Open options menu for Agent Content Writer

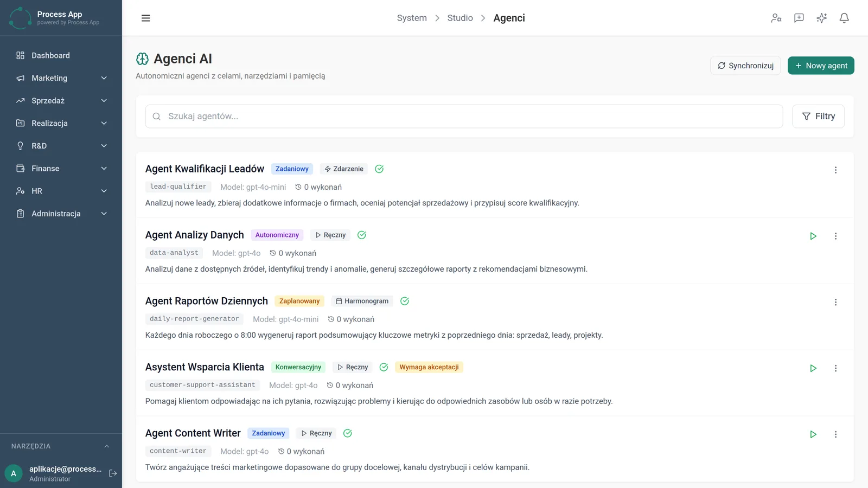tap(835, 434)
